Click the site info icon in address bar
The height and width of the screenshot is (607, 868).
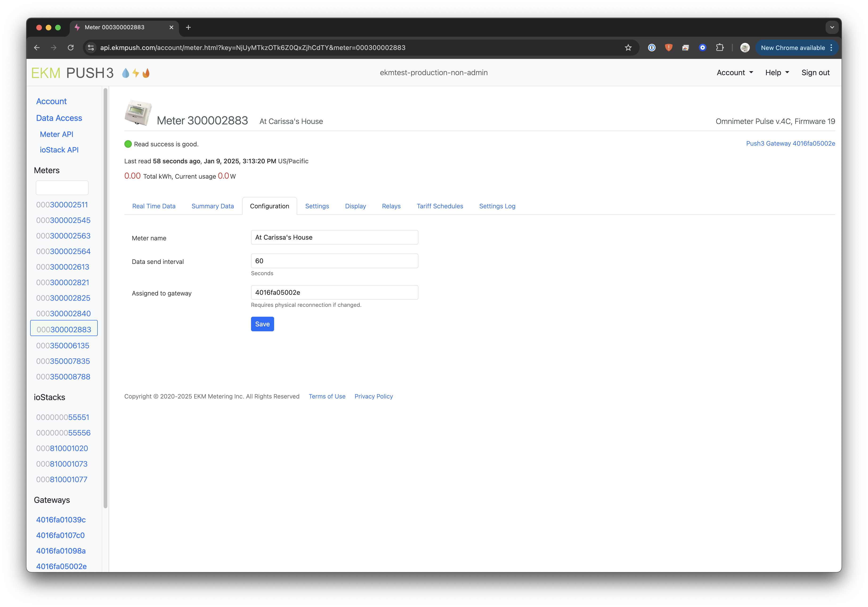[x=91, y=48]
